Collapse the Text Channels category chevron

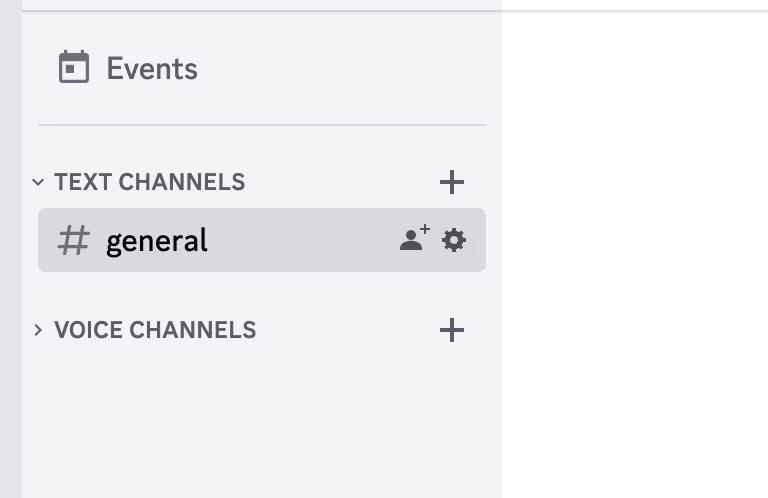38,182
